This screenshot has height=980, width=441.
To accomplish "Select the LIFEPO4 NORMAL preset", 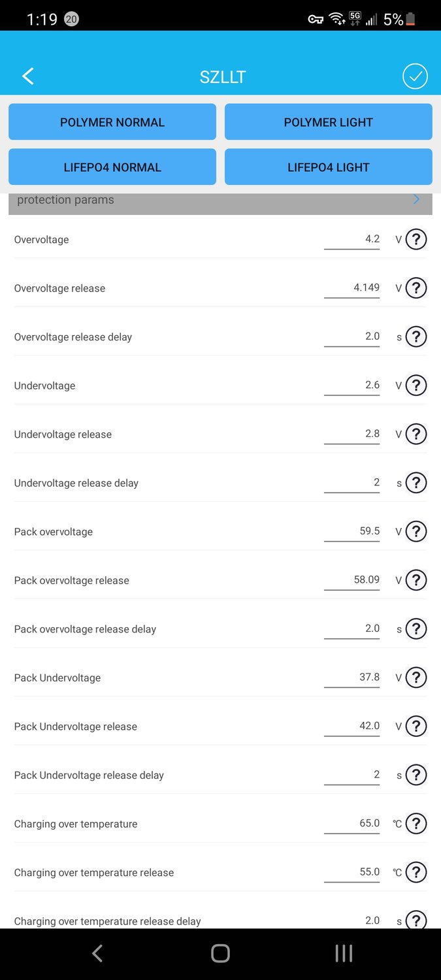I will click(x=112, y=167).
